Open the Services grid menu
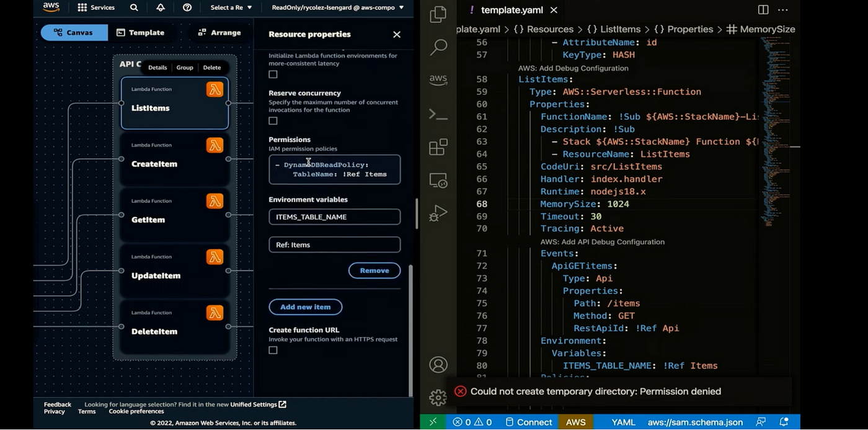This screenshot has width=868, height=430. (96, 7)
